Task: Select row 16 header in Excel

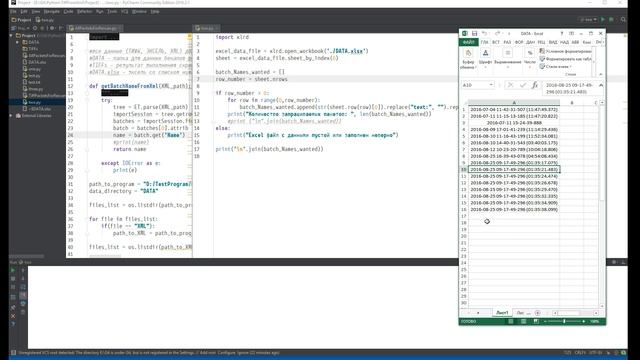Action: coord(464,209)
